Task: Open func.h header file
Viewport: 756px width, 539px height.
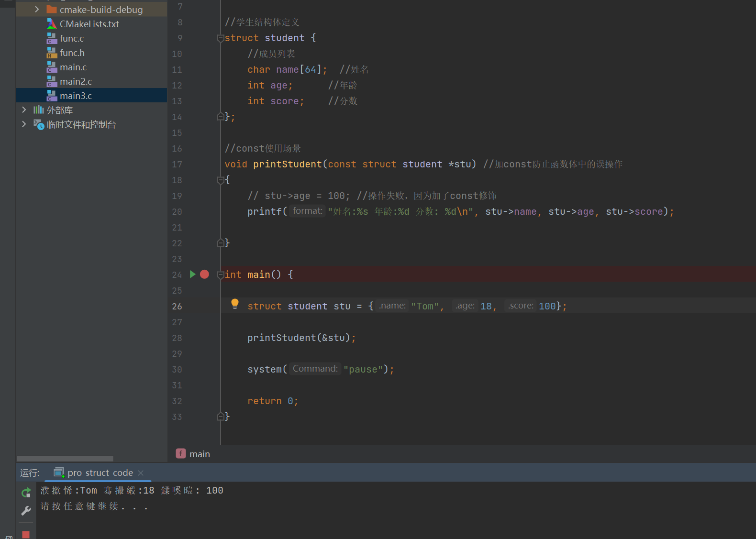Action: tap(72, 53)
